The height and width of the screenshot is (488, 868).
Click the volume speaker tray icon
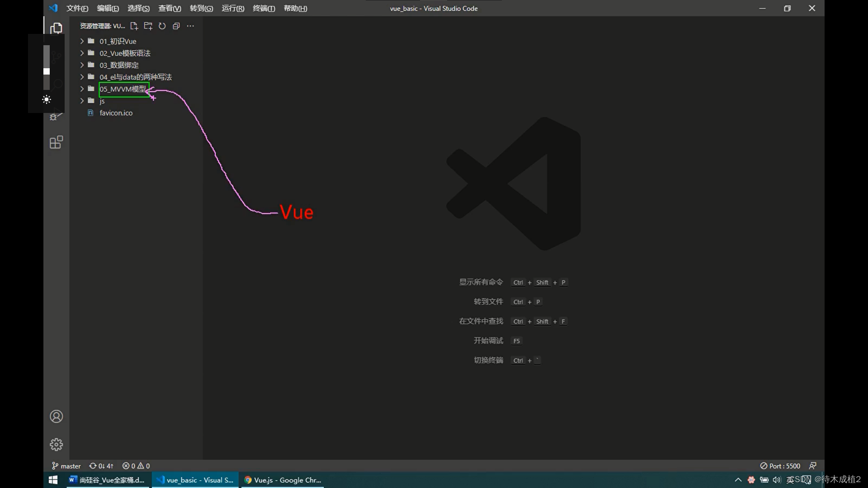point(777,480)
